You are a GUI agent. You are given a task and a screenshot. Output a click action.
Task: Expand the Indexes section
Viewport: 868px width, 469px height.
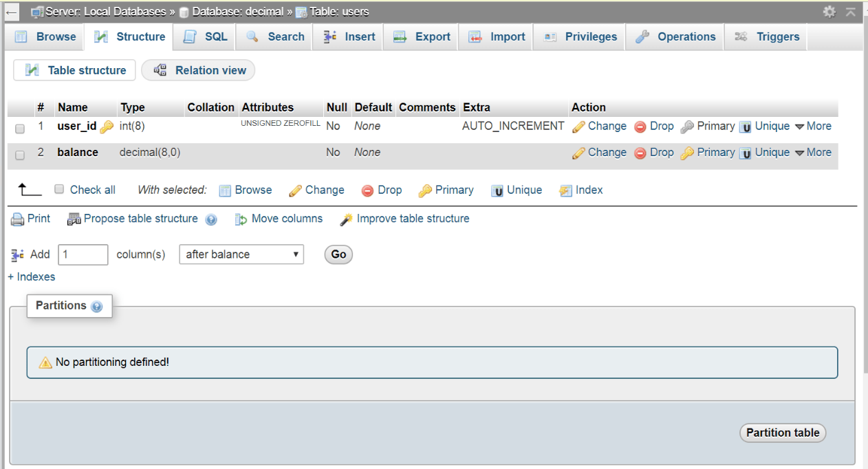31,276
